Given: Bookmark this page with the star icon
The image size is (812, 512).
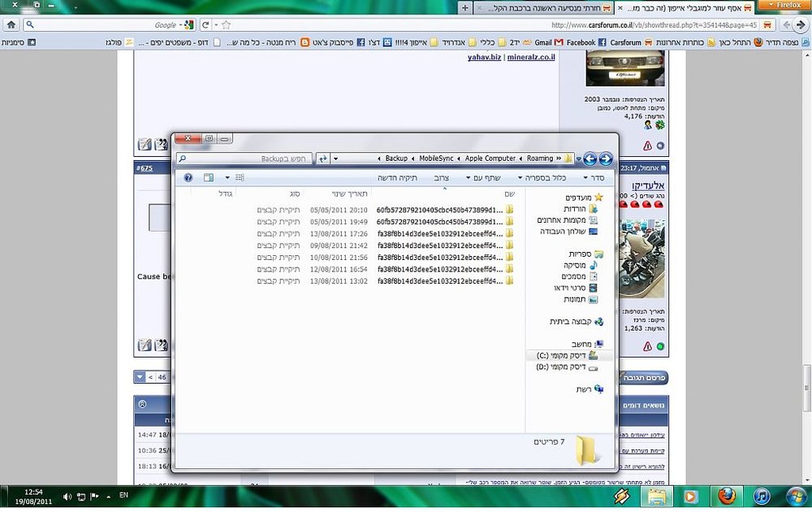Looking at the screenshot, I should (227, 25).
